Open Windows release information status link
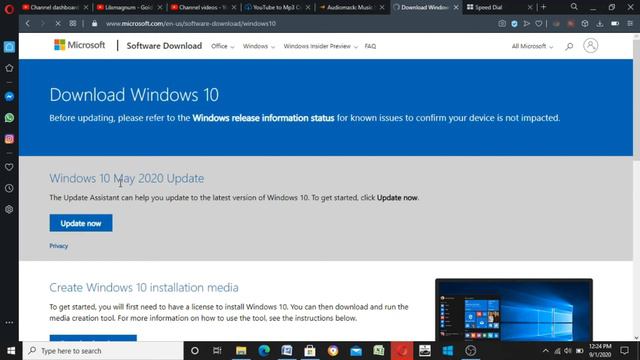The width and height of the screenshot is (640, 360). pos(263,118)
